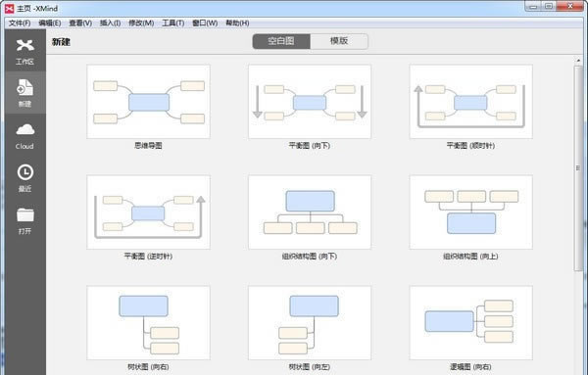
Task: Open the 窗口(W) menu
Action: tap(205, 23)
